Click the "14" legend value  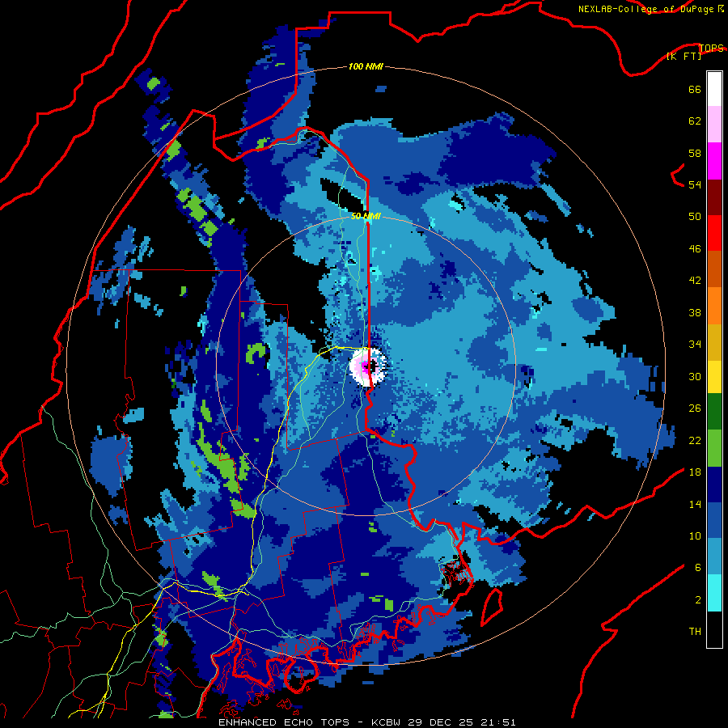695,504
